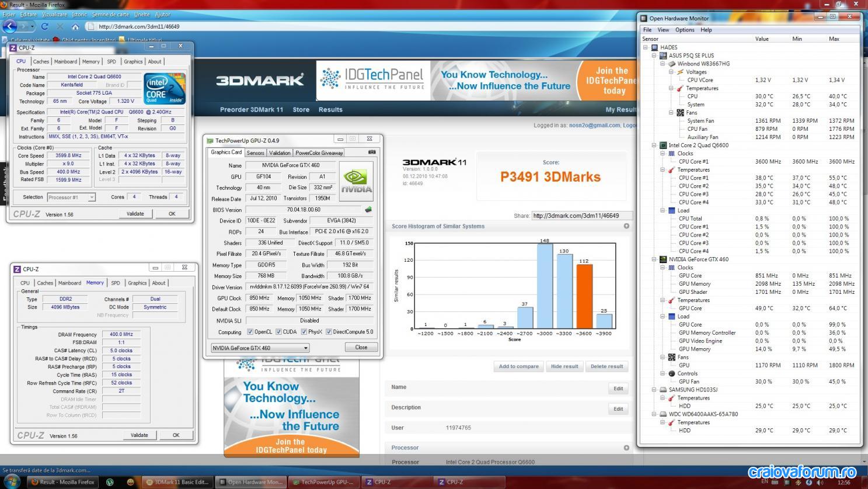
Task: Open the Firefox taskbar button
Action: coord(63,482)
